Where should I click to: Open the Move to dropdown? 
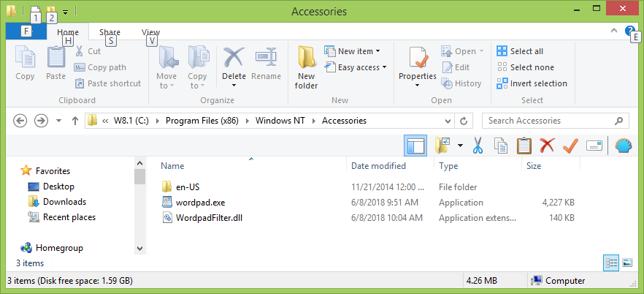166,67
